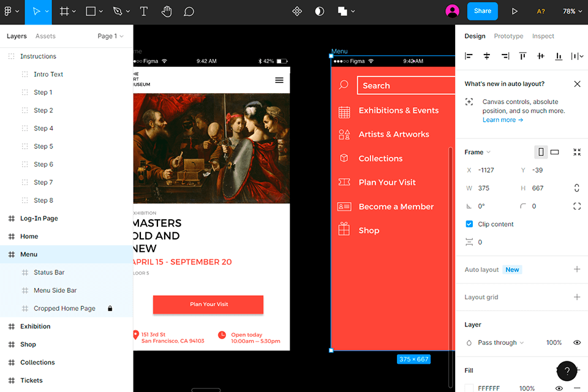Switch to the Layers tab
The width and height of the screenshot is (588, 392).
coord(17,36)
